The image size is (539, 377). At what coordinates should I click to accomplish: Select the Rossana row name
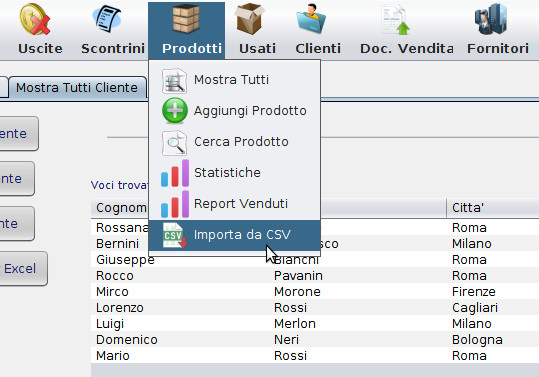[122, 228]
